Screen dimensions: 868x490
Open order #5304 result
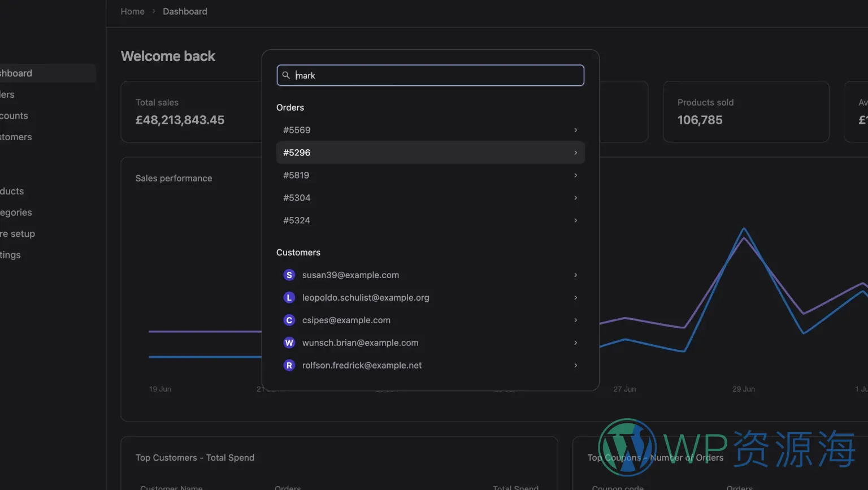click(430, 198)
